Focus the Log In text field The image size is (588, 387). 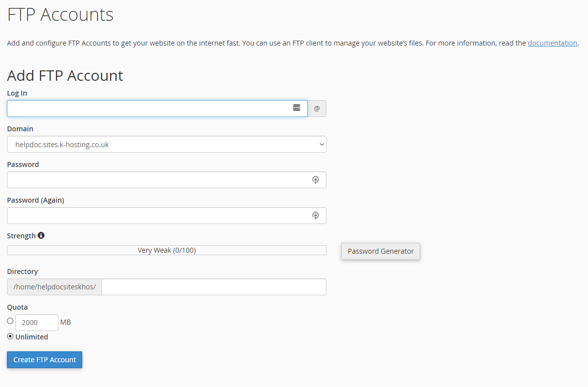point(157,109)
